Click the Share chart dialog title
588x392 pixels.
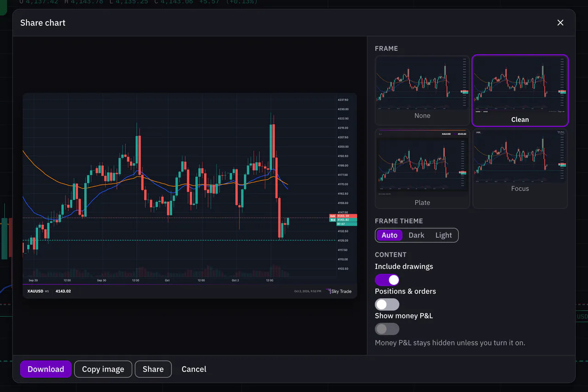pyautogui.click(x=43, y=23)
